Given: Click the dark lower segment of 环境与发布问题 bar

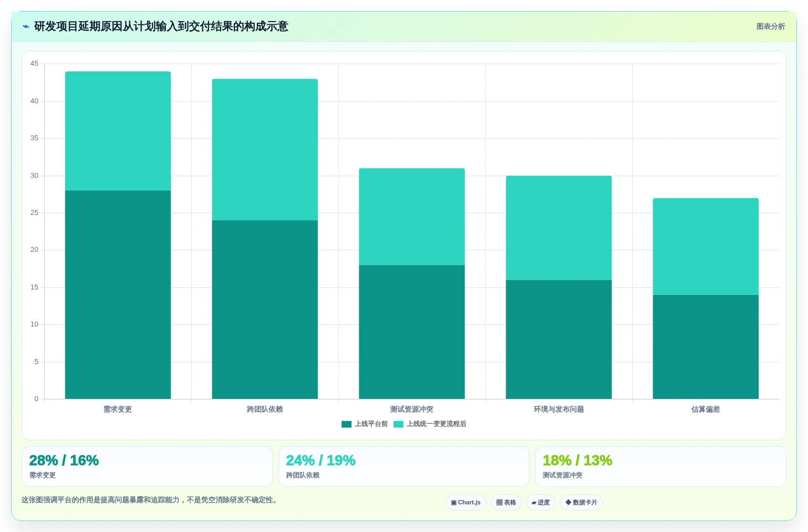Looking at the screenshot, I should [559, 339].
